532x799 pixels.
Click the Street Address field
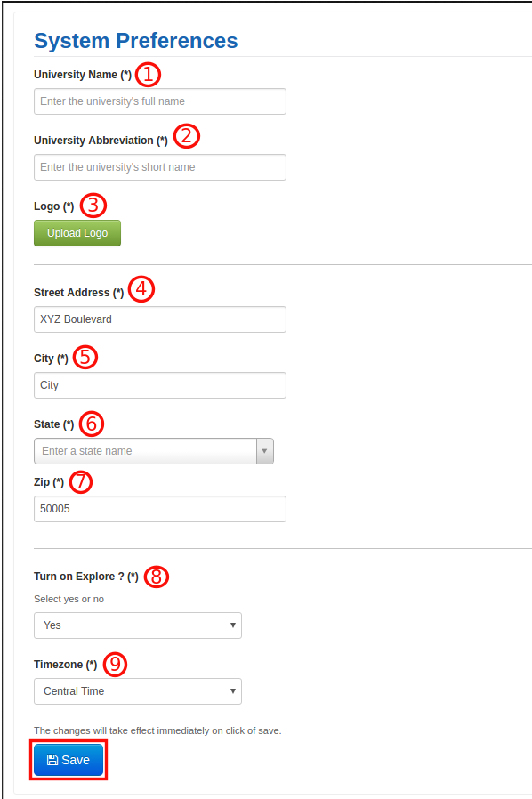coord(160,319)
